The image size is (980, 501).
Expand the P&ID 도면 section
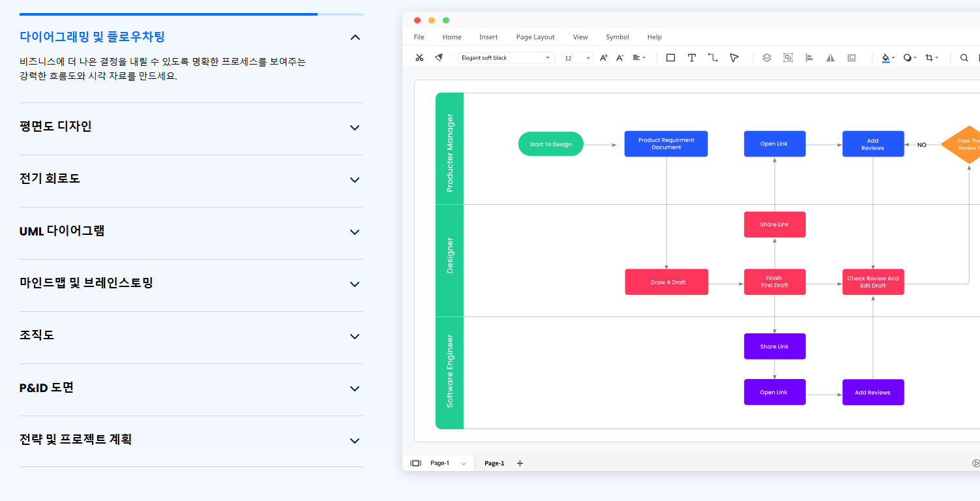pyautogui.click(x=355, y=389)
